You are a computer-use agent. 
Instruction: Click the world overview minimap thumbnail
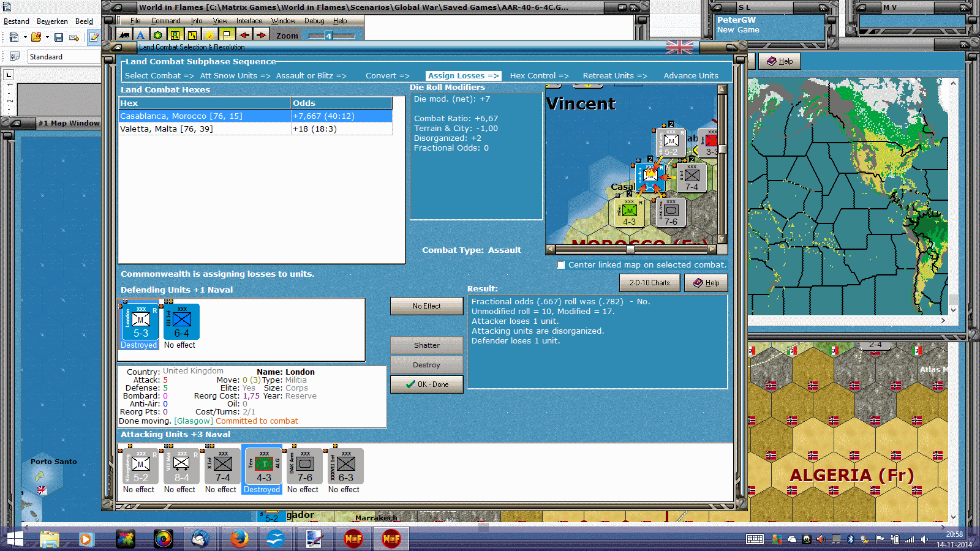848,197
